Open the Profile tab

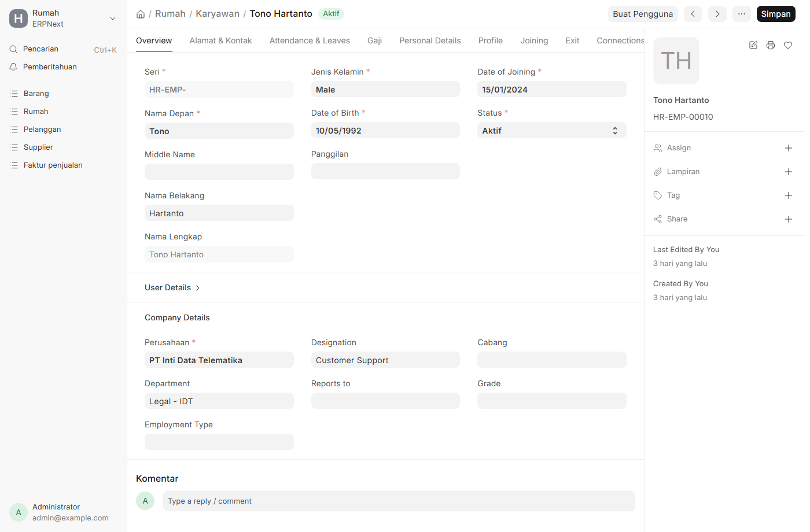tap(491, 40)
